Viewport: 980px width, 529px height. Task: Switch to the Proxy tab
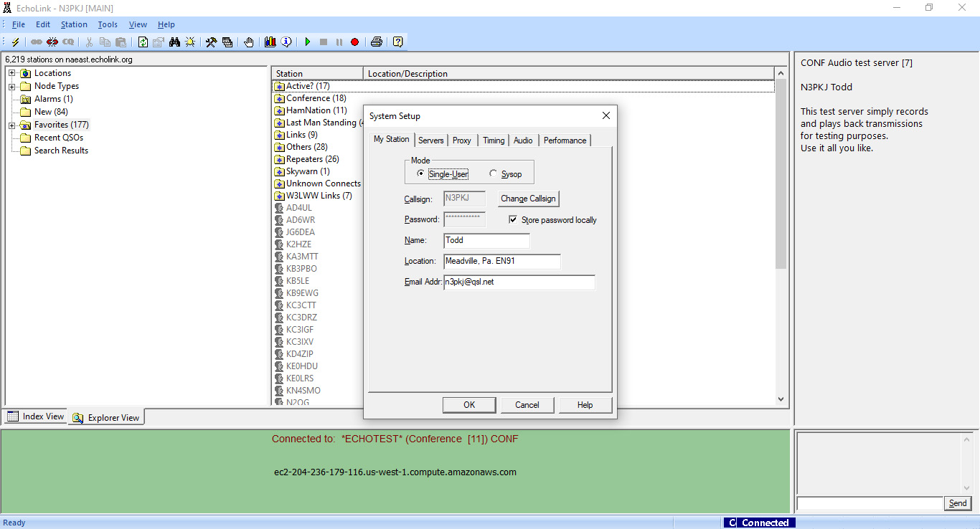click(x=462, y=140)
